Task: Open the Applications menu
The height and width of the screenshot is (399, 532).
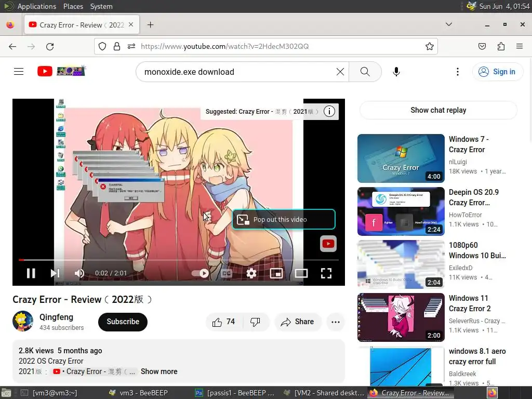Action: [37, 6]
